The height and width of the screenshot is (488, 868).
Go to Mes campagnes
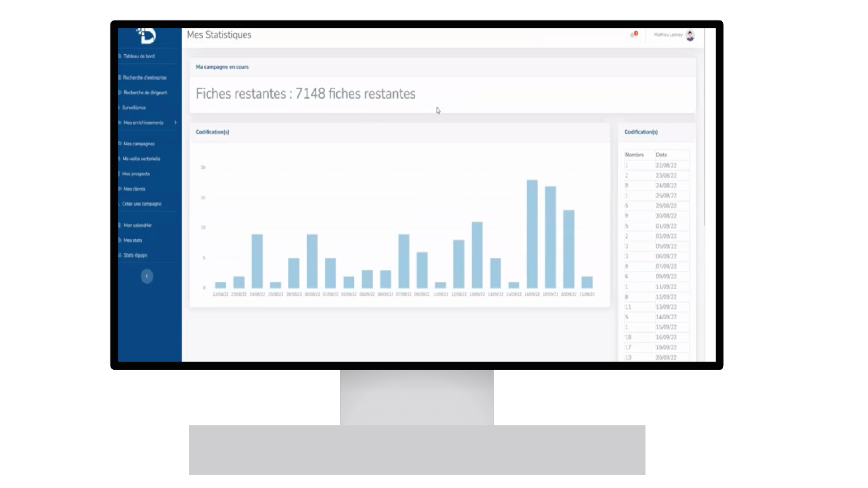tap(139, 144)
